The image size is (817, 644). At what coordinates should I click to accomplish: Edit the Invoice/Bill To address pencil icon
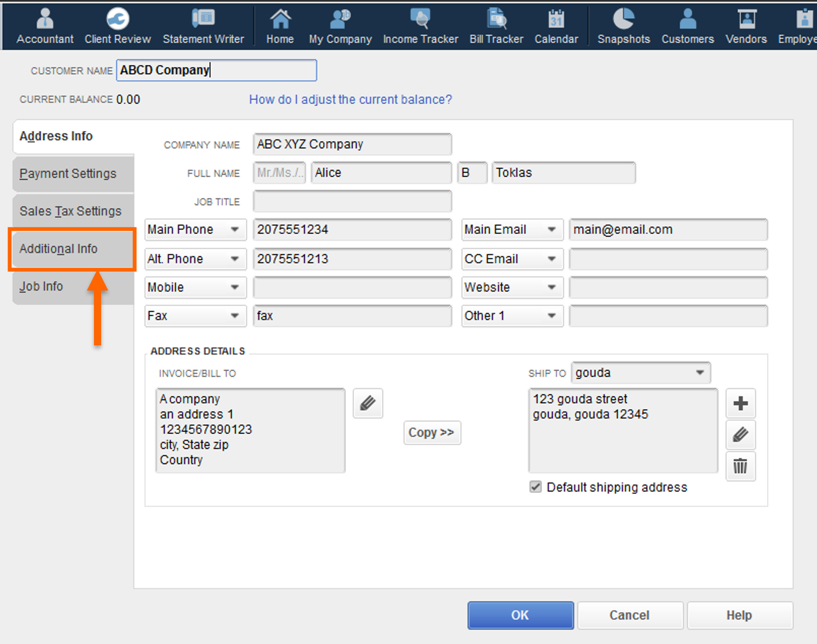coord(368,404)
